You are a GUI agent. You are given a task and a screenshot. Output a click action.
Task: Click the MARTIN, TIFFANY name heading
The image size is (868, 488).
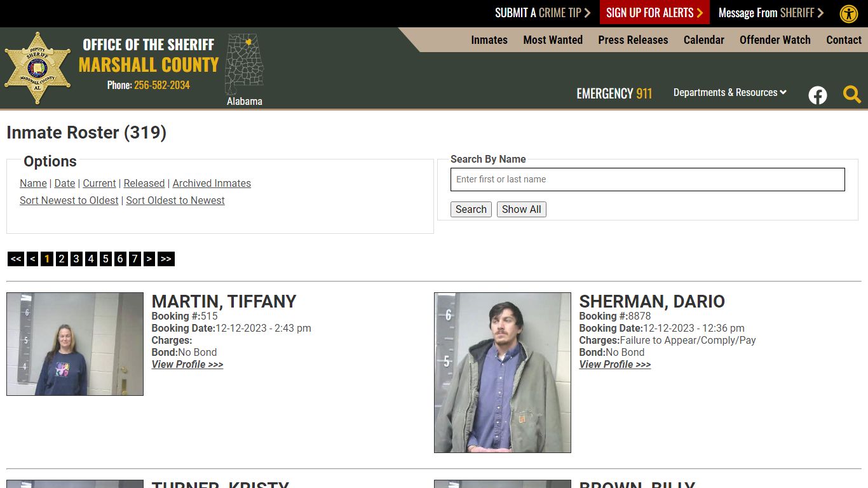coord(224,301)
